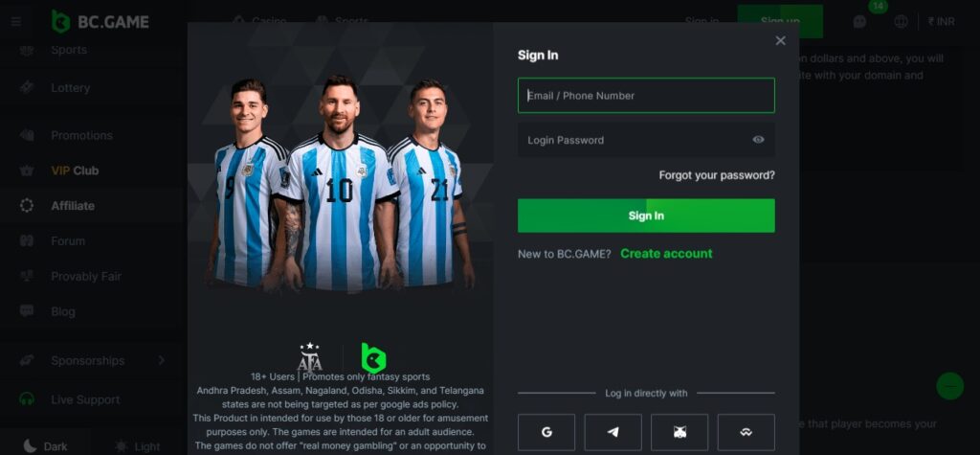
Task: Switch to Light theme
Action: coord(138,446)
